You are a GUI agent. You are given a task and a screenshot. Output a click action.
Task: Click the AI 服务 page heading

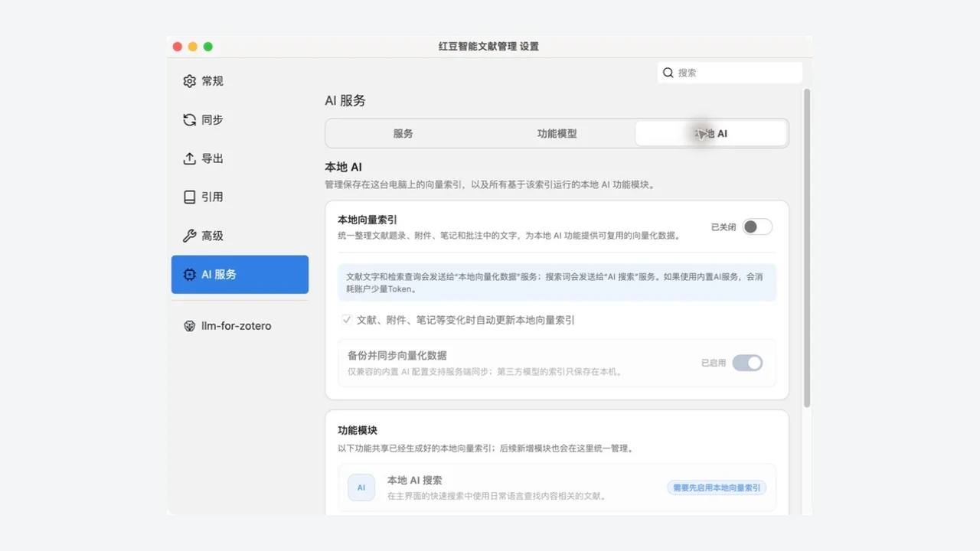(x=345, y=100)
